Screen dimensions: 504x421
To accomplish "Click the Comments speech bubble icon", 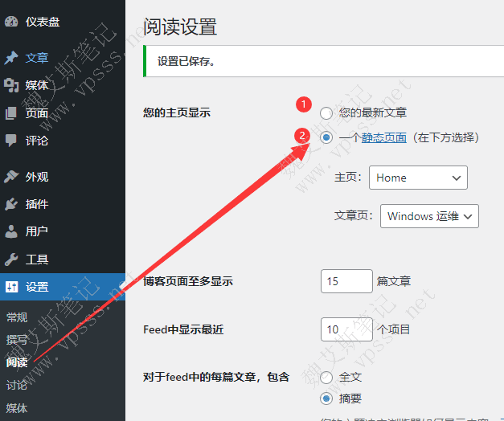I will point(11,141).
